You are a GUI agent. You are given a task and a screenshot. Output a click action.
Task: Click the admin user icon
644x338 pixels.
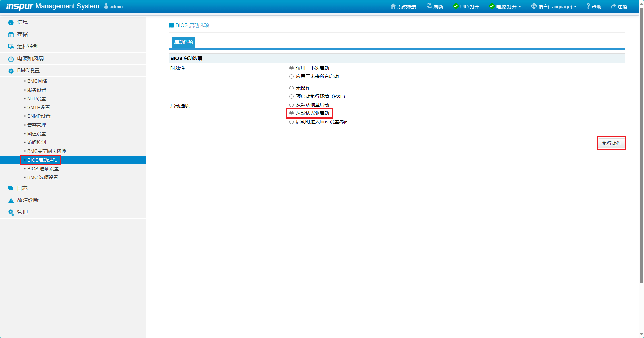106,6
